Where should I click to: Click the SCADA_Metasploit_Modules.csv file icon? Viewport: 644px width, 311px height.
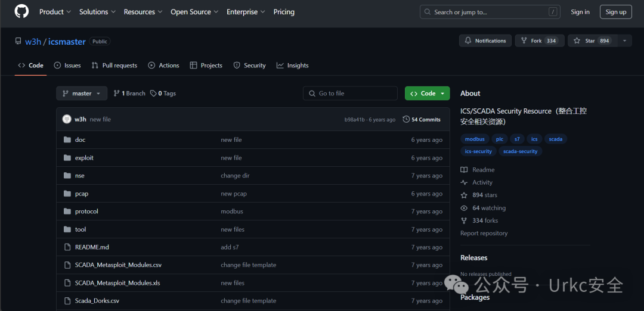67,265
